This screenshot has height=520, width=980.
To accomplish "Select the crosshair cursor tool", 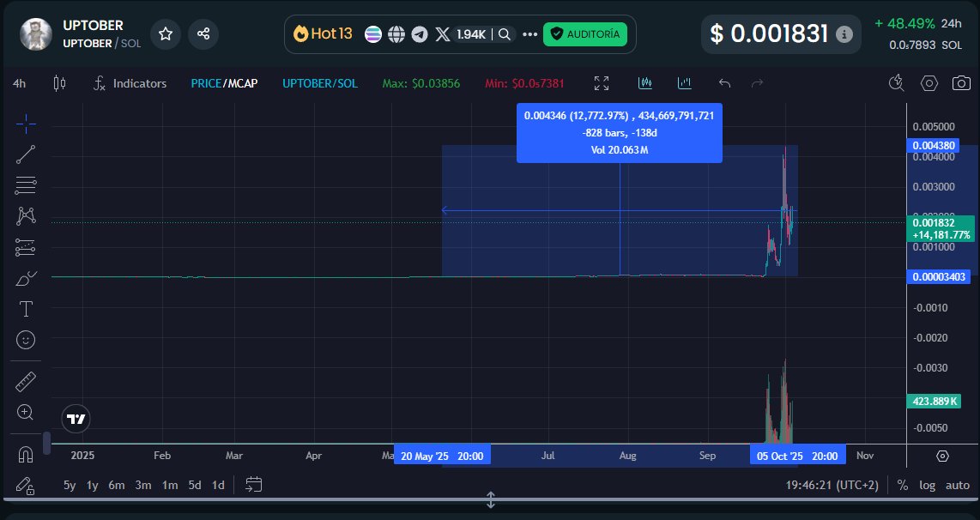I will pos(26,124).
